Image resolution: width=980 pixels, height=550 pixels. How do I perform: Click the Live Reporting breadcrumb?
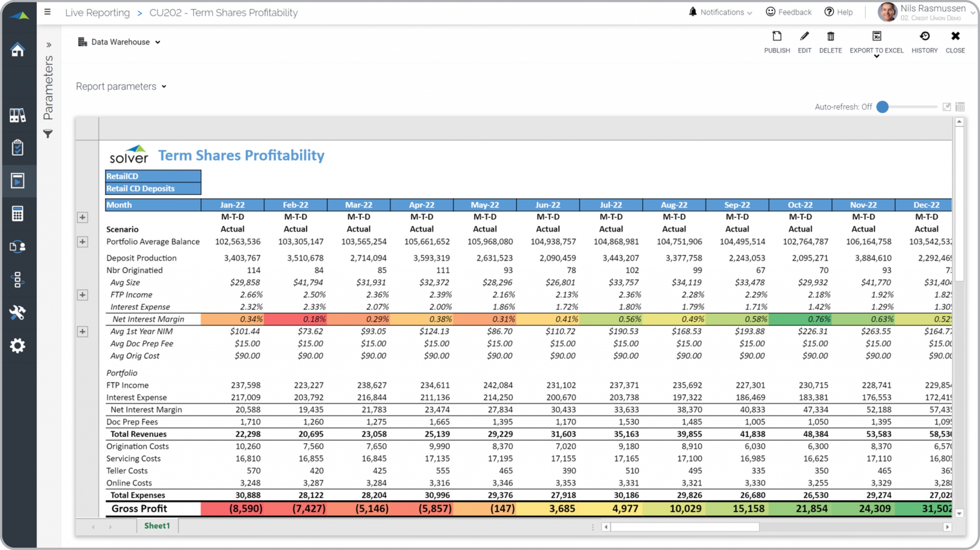[97, 13]
